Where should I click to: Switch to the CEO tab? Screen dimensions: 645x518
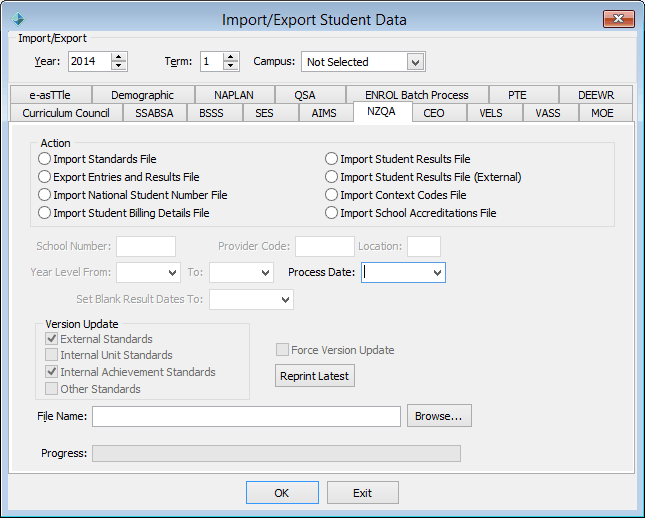[x=434, y=113]
